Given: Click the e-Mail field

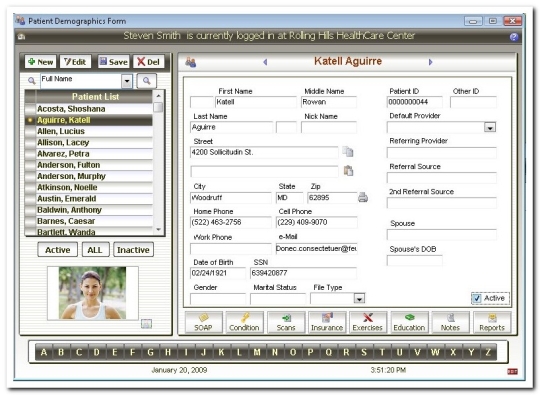Looking at the screenshot, I should coord(316,248).
